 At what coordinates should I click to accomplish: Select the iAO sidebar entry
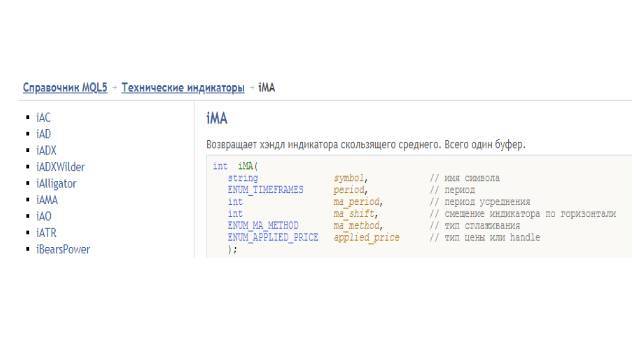[x=44, y=216]
